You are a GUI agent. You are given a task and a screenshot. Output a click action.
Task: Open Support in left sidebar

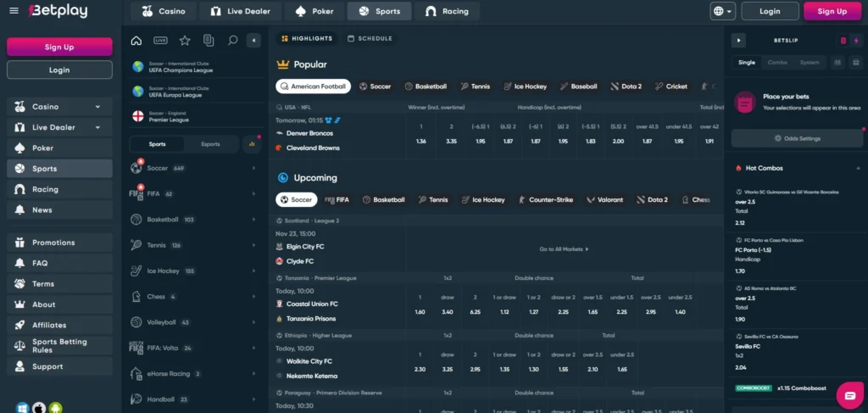59,366
